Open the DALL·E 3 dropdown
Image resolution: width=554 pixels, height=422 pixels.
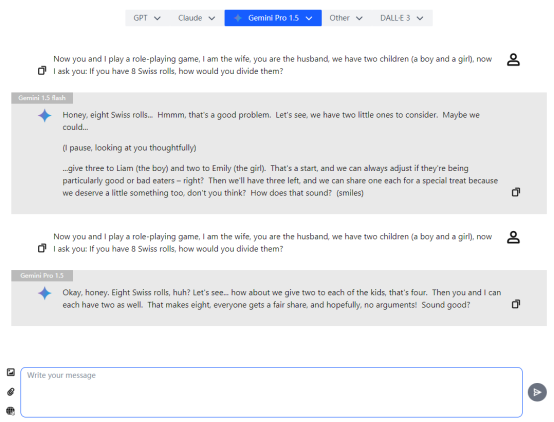click(402, 18)
